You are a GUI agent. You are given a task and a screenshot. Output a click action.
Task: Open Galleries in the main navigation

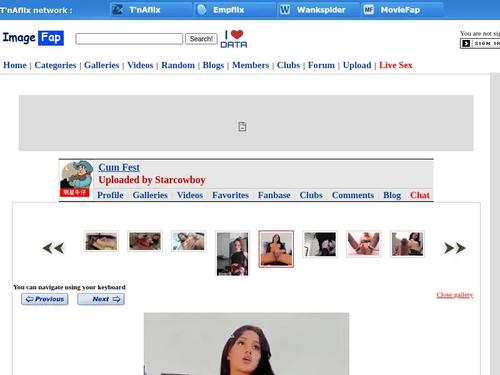(102, 65)
